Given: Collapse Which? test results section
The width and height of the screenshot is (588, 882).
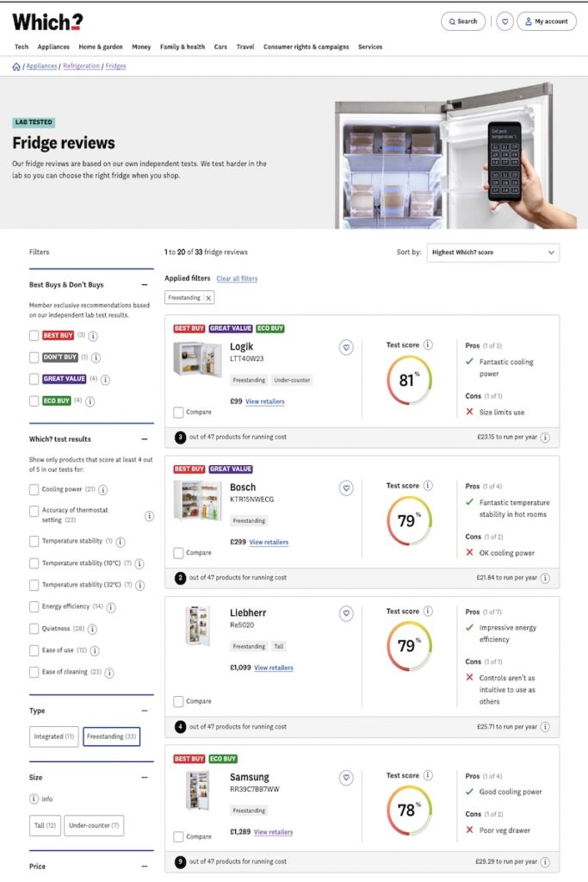Looking at the screenshot, I should click(x=145, y=439).
